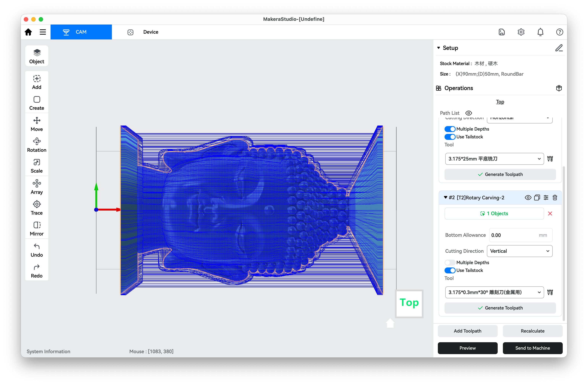Screen dimensions: 588x385
Task: Toggle Path List visibility eye
Action: click(x=469, y=113)
